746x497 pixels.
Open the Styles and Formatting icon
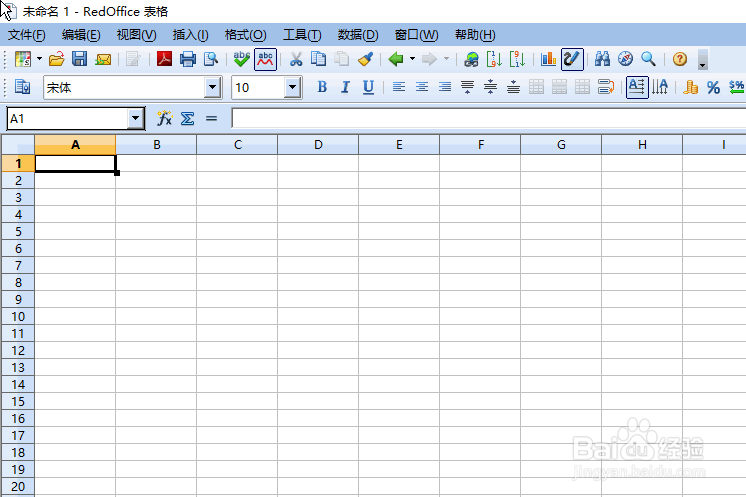point(22,87)
